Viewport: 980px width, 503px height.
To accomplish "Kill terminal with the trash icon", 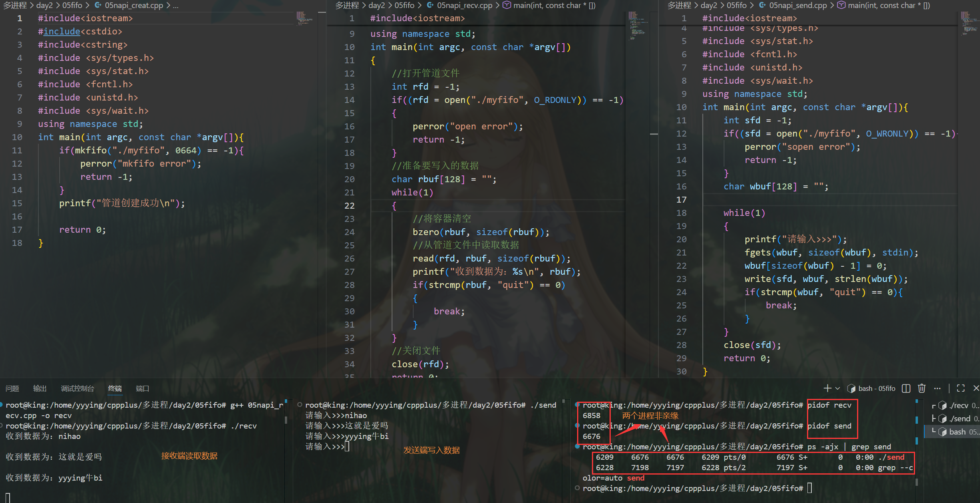I will [922, 388].
